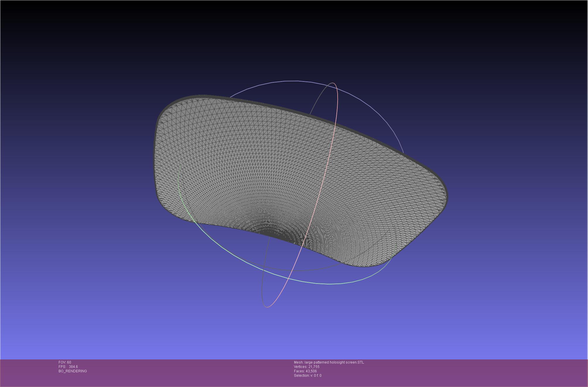Click the bottom tip of the pink trackball ring
The height and width of the screenshot is (387, 588).
[x=267, y=307]
